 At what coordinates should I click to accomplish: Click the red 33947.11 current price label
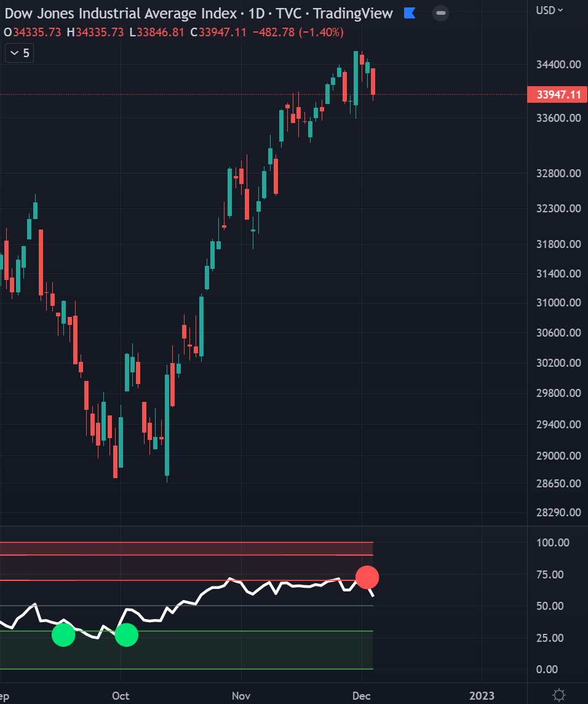[x=557, y=94]
